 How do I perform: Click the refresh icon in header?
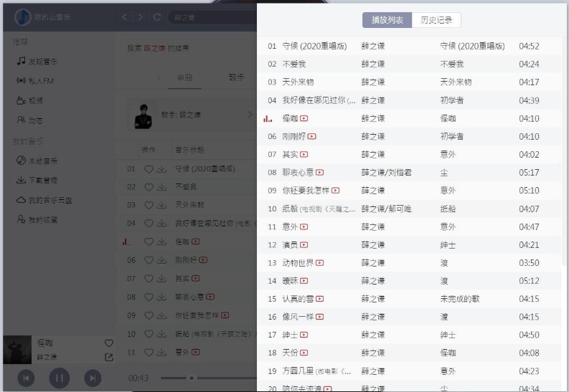point(157,17)
